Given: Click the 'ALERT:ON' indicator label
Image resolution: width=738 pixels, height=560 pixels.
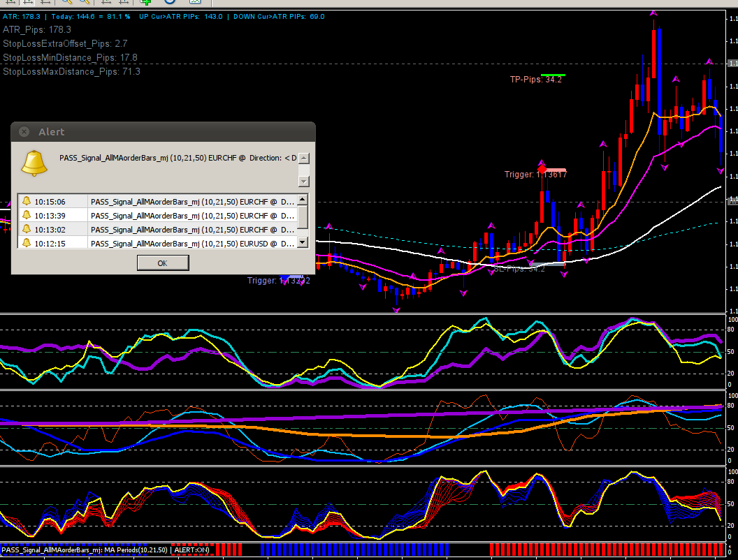Looking at the screenshot, I should (x=191, y=550).
